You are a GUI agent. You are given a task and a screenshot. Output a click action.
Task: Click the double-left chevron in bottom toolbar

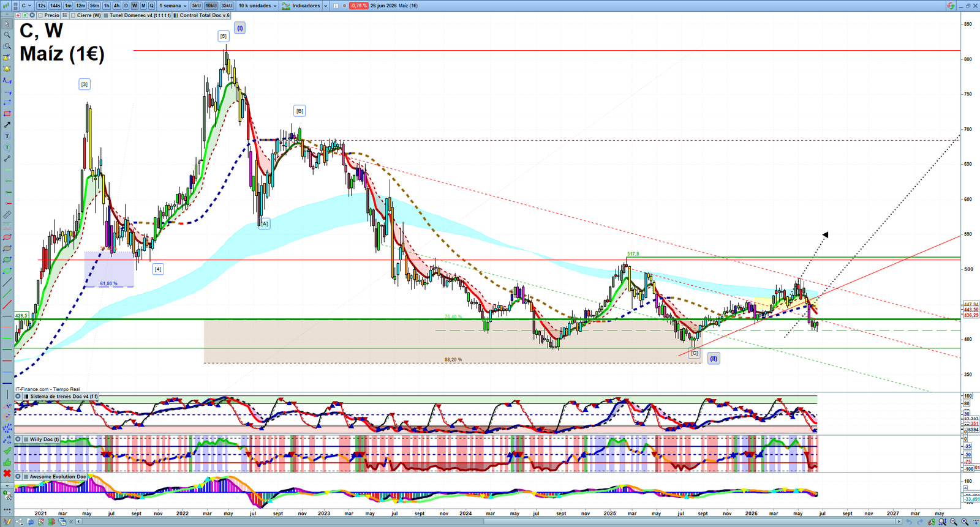pos(71,521)
